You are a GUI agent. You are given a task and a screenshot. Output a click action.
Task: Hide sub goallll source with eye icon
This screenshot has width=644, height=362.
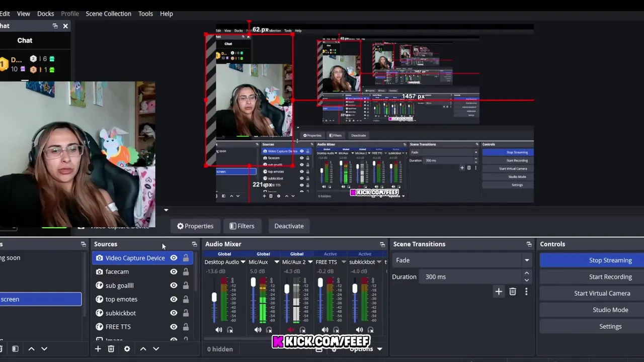point(174,286)
